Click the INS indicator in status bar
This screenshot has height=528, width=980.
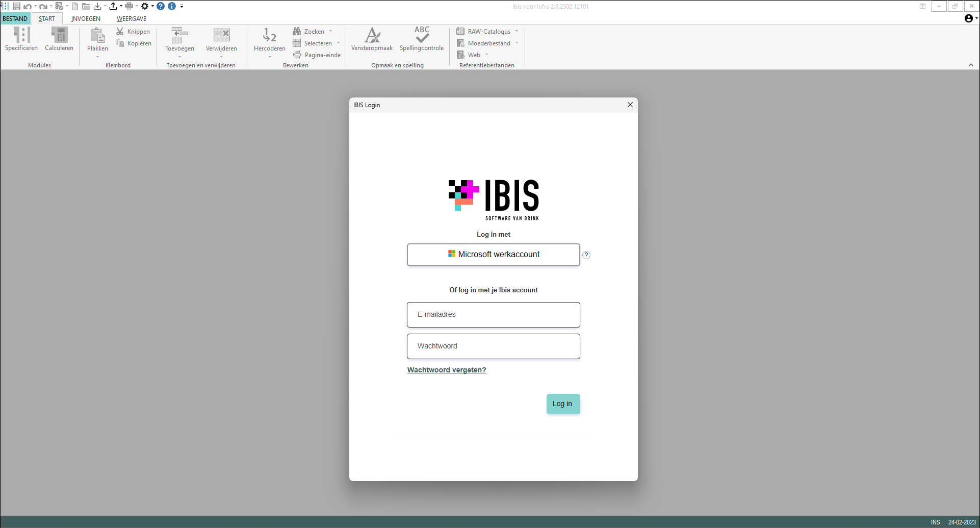pyautogui.click(x=935, y=522)
